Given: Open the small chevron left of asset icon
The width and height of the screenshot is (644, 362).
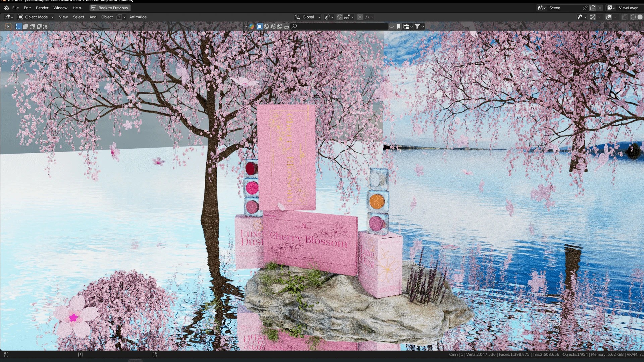Looking at the screenshot, I should 246,26.
